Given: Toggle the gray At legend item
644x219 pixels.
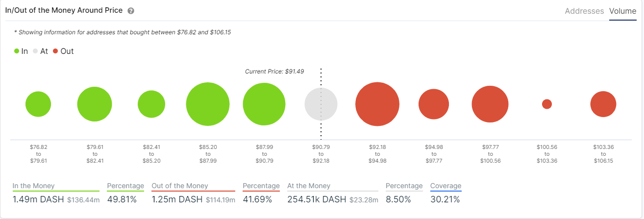Looking at the screenshot, I should (x=40, y=51).
